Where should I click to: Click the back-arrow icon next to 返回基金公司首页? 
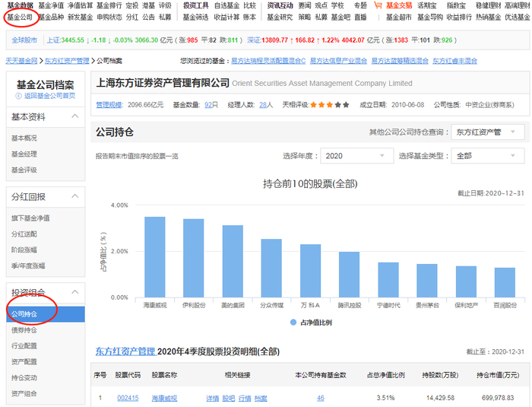[19, 96]
